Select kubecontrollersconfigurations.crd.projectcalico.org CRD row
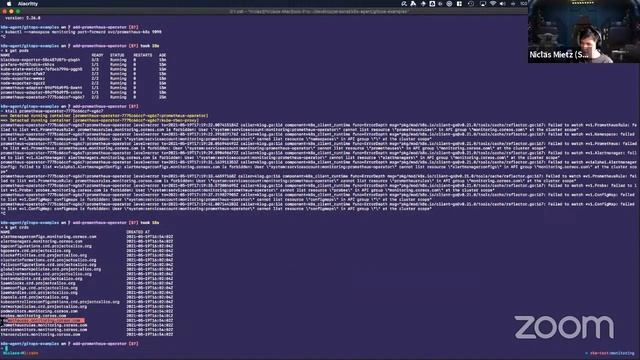Screen dimensions: 640x360 pyautogui.click(x=87, y=302)
